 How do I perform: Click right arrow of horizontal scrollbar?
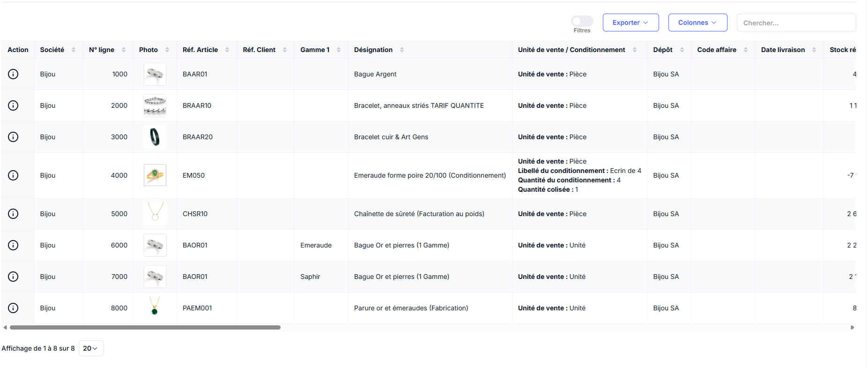(x=853, y=328)
